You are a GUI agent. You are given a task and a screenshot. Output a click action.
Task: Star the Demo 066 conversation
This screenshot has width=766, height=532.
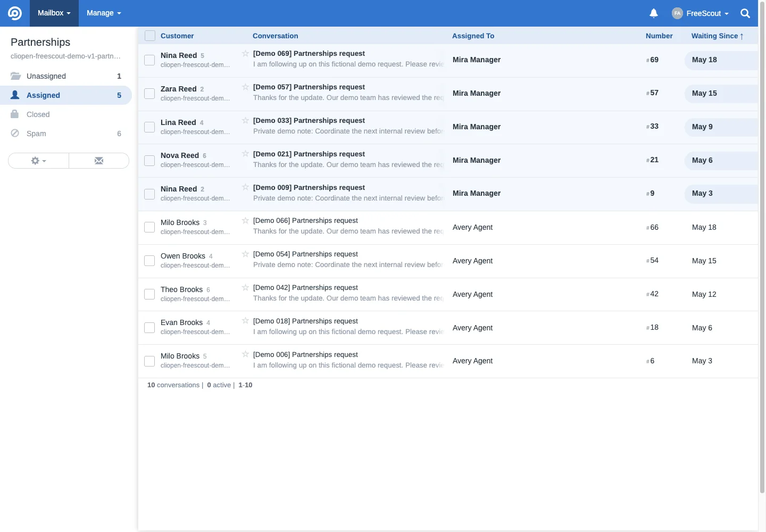(245, 220)
